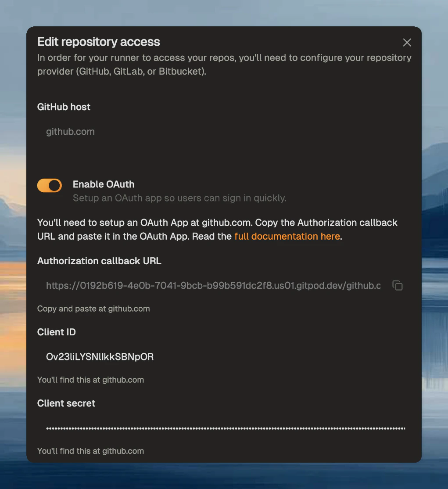Focus the hidden Client secret field
The image size is (448, 489).
(x=197, y=428)
